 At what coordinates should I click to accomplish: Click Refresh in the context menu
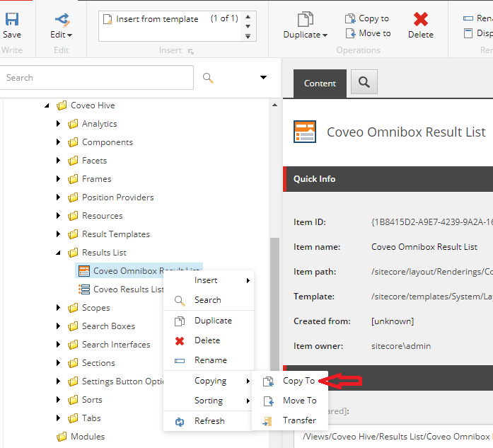click(x=209, y=420)
